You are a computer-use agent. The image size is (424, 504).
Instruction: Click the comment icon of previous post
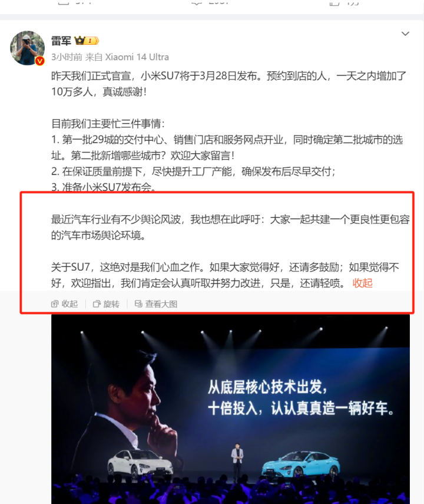[196, 2]
